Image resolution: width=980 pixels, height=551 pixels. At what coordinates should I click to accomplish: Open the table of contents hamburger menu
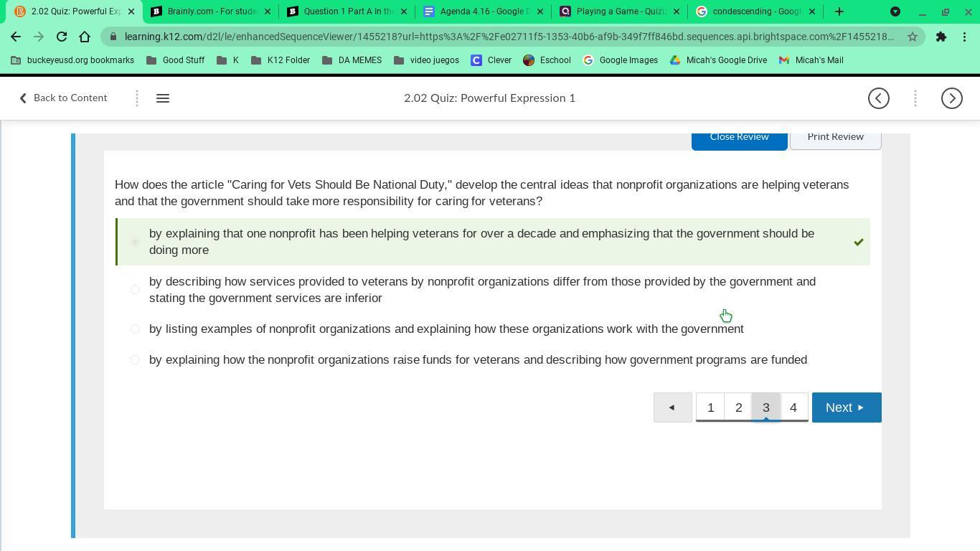click(x=163, y=98)
